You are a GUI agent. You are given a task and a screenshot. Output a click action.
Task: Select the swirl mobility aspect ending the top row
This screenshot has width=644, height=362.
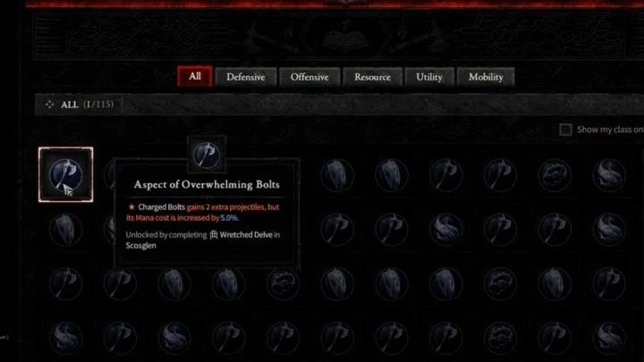(609, 175)
